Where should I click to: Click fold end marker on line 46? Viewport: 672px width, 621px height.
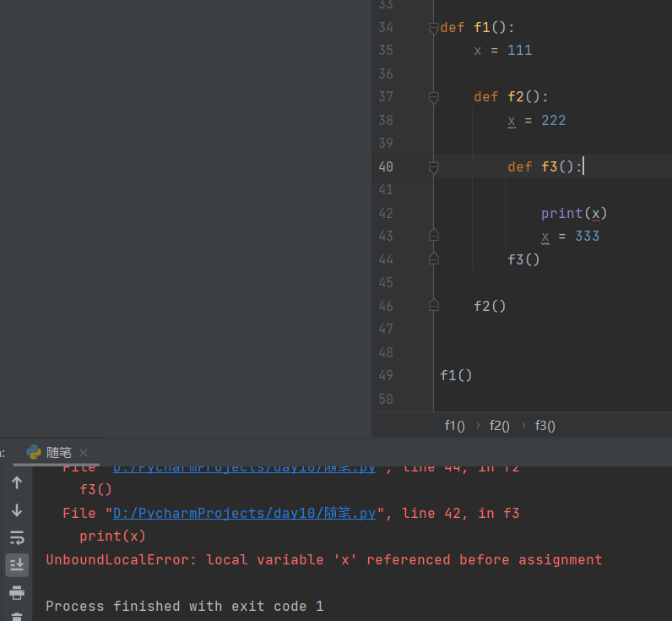[433, 305]
